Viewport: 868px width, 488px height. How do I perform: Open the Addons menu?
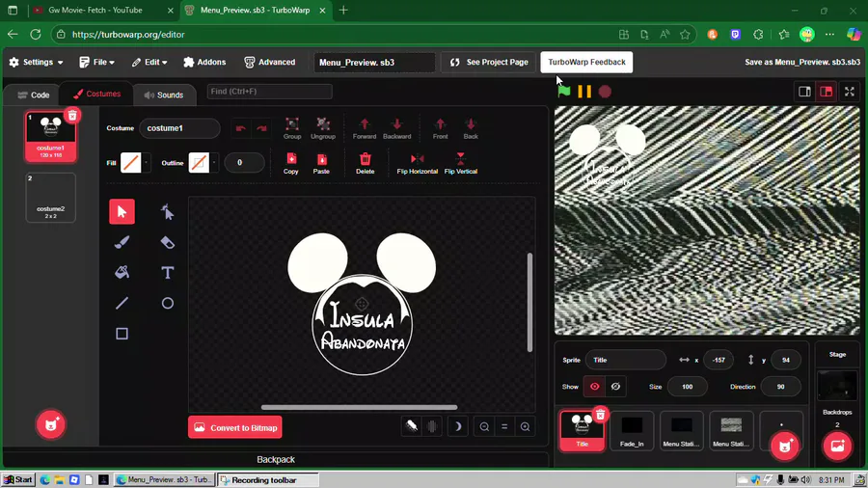click(x=204, y=62)
